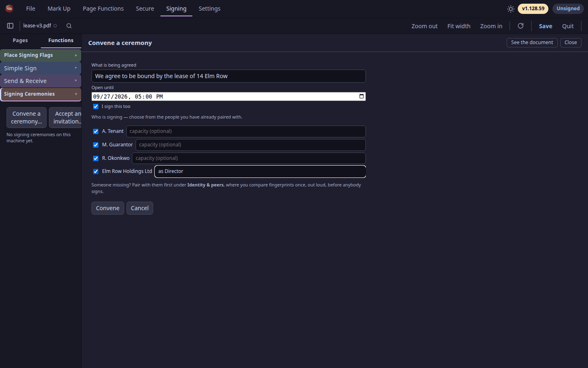Expand the Place Signing Flags section
588x368 pixels.
(40, 55)
